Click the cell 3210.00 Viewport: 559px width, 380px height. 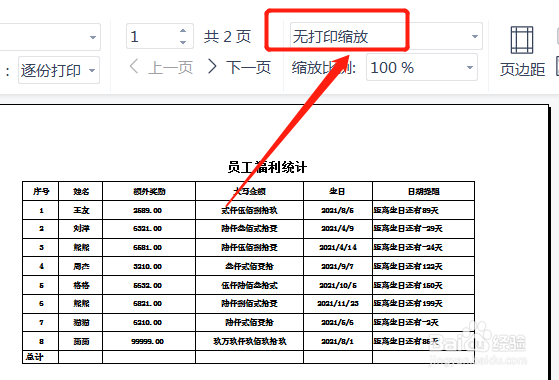tap(148, 266)
